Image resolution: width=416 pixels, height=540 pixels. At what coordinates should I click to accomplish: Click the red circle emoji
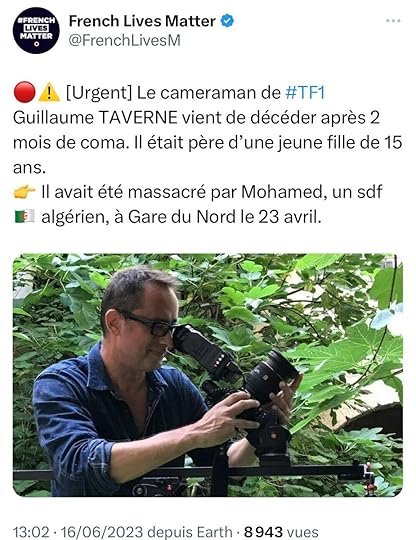click(x=24, y=92)
